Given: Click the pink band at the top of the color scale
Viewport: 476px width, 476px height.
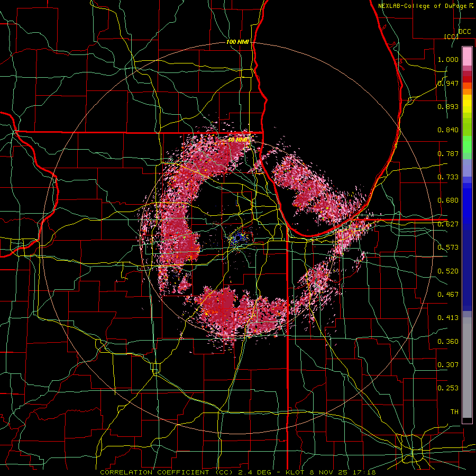Looking at the screenshot, I should click(x=467, y=57).
